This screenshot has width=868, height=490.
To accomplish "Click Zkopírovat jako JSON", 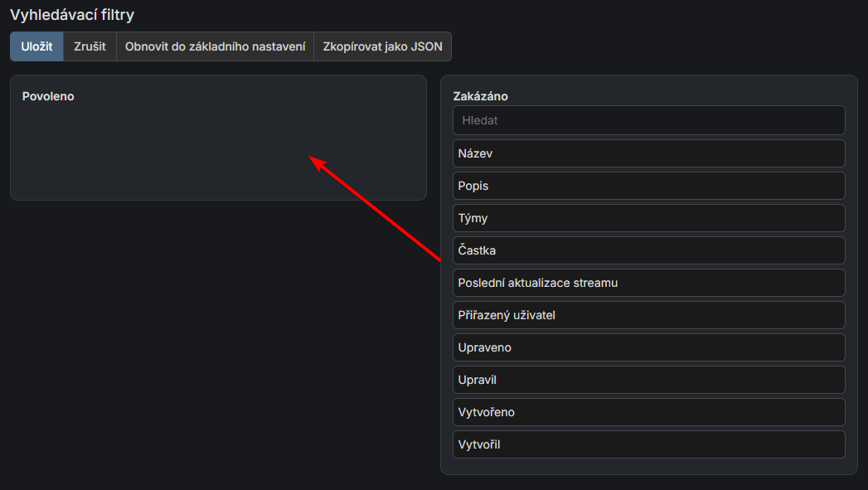I will coord(382,46).
